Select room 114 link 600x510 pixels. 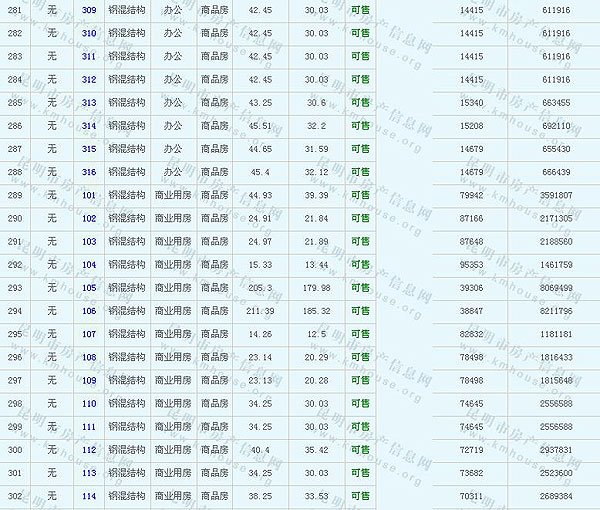pyautogui.click(x=89, y=496)
